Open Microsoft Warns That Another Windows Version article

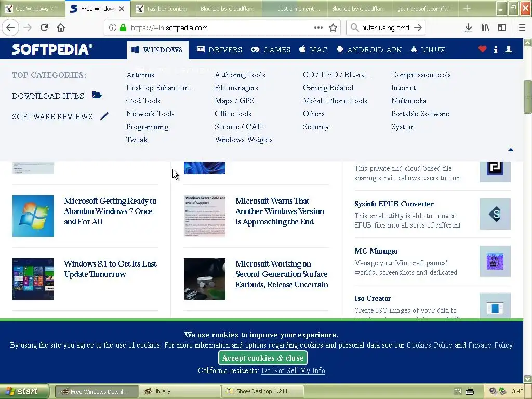[280, 211]
